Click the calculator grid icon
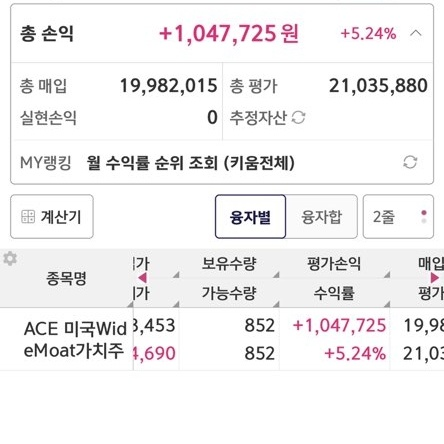 point(28,217)
